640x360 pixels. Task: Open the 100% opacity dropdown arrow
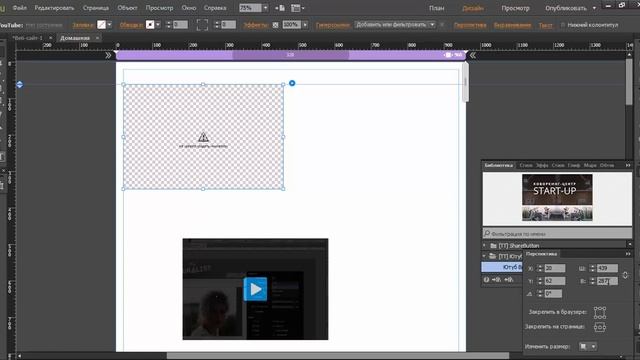point(305,25)
